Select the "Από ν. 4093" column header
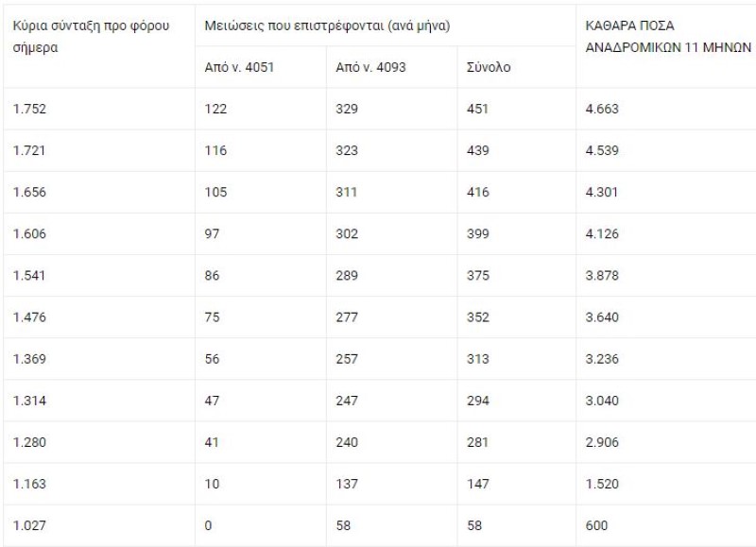 371,67
